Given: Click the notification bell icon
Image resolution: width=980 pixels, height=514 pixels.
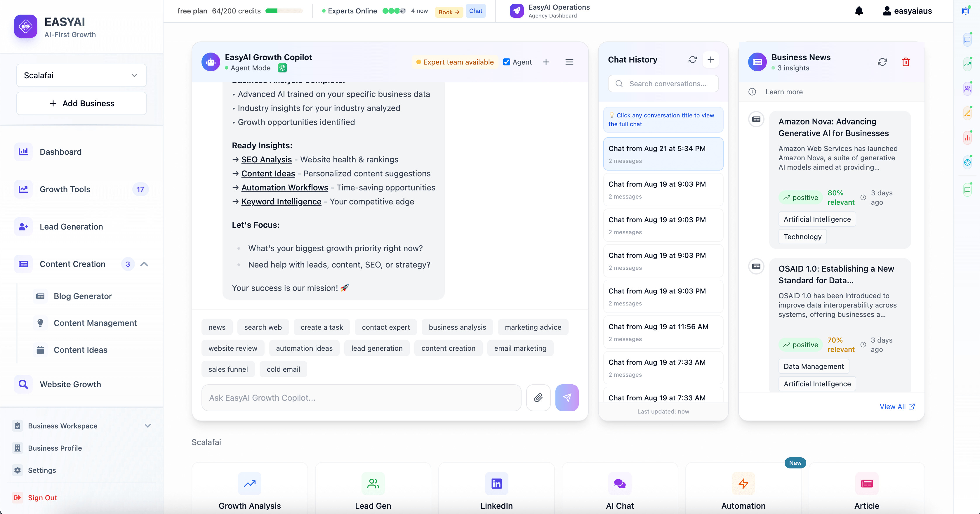Looking at the screenshot, I should tap(859, 11).
